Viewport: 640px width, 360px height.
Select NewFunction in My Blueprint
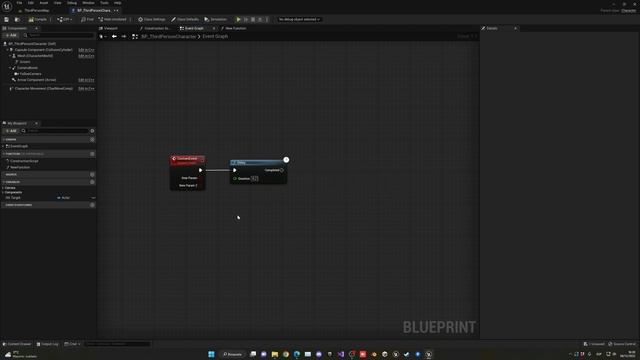(20, 167)
